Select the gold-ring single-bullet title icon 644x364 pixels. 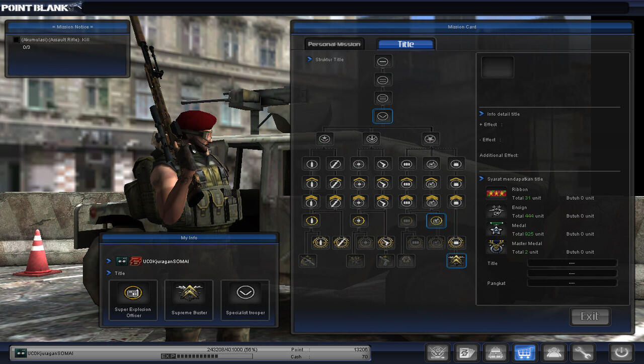(311, 221)
